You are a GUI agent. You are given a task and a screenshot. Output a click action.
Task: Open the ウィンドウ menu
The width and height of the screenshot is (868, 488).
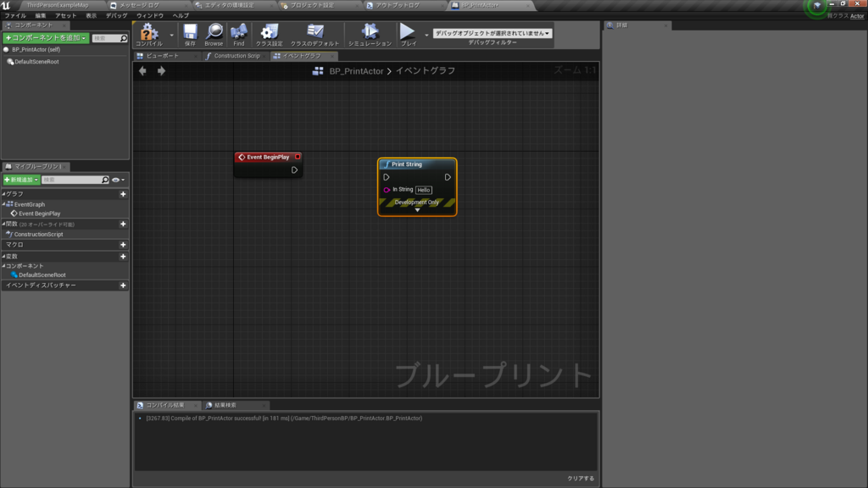tap(150, 15)
